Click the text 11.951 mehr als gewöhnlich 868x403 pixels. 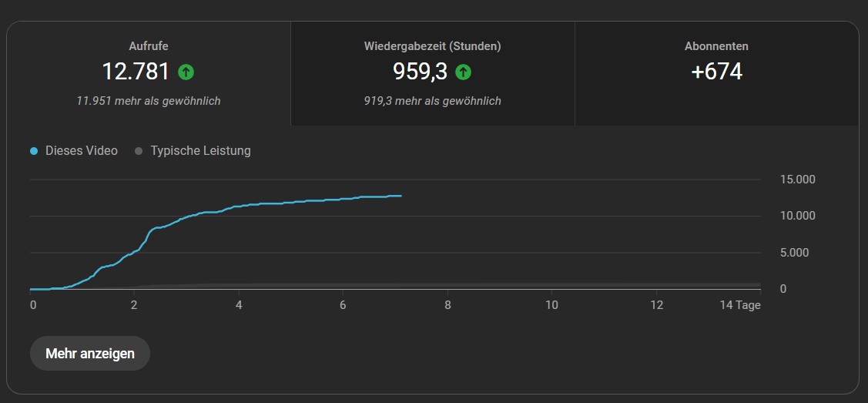[149, 101]
